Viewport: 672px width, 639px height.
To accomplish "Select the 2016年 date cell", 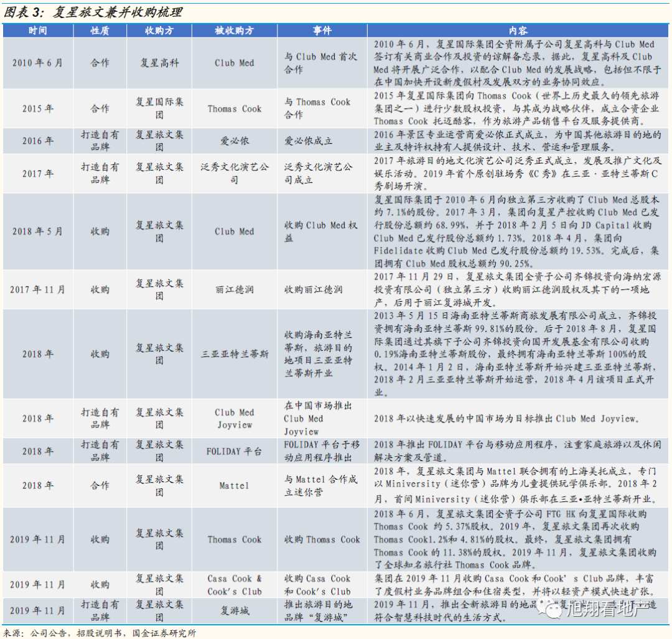I will 38,141.
